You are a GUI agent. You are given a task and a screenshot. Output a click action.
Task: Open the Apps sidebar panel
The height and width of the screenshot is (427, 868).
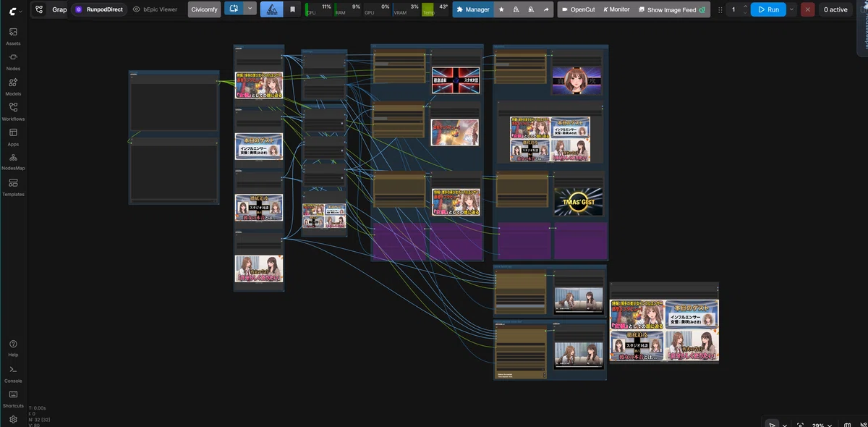click(13, 137)
